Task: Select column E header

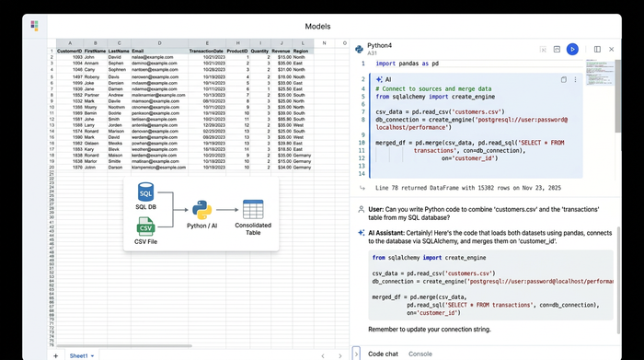Action: click(x=207, y=43)
